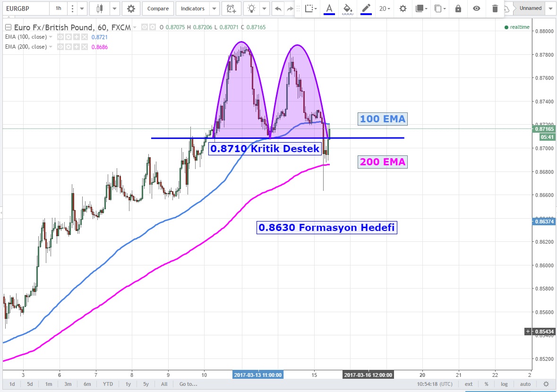Click the undo arrow

click(278, 9)
